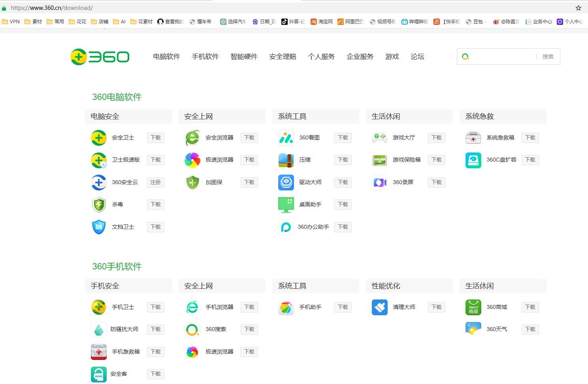This screenshot has width=588, height=384.
Task: Focus the 360 search input field
Action: coord(503,56)
